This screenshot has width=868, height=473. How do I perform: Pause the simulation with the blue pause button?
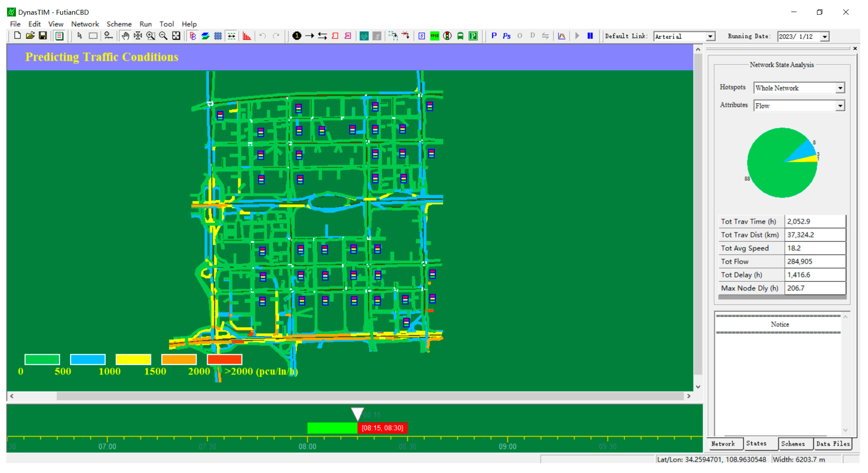[x=590, y=36]
